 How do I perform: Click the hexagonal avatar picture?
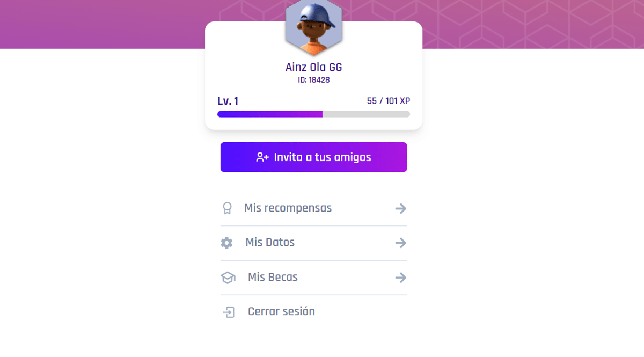pyautogui.click(x=313, y=26)
